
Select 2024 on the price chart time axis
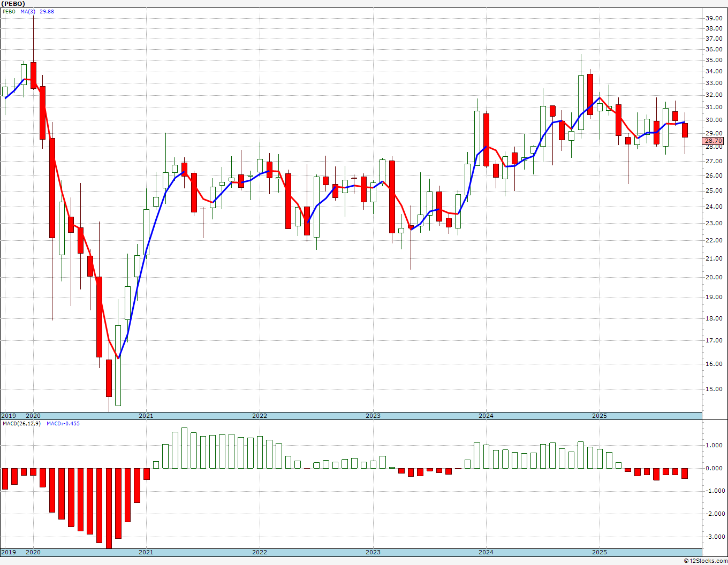(x=486, y=416)
